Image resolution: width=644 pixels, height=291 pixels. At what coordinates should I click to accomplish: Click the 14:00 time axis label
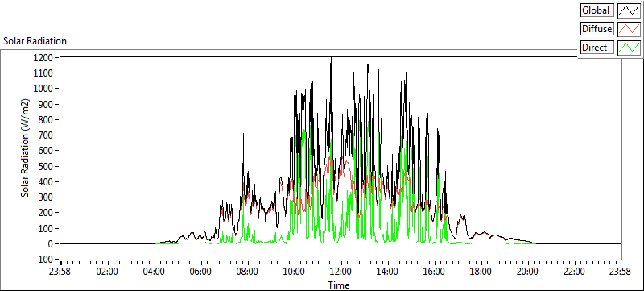[x=388, y=272]
